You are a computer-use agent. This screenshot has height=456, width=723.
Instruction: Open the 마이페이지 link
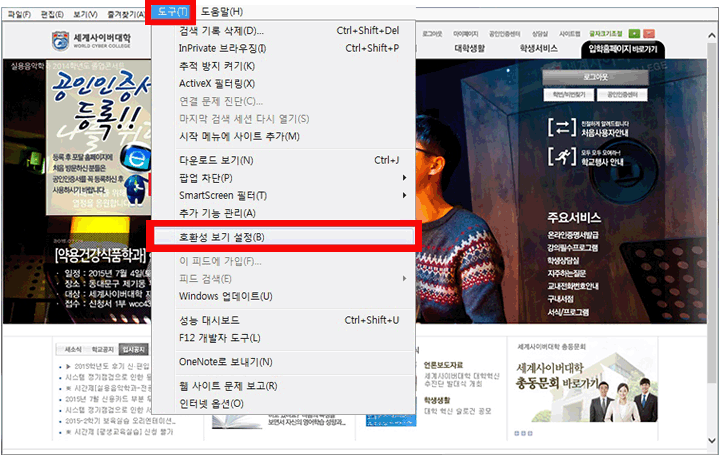tap(465, 34)
